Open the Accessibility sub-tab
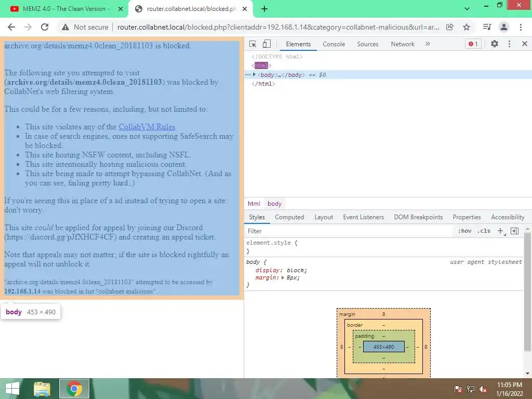The width and height of the screenshot is (532, 399). click(508, 217)
